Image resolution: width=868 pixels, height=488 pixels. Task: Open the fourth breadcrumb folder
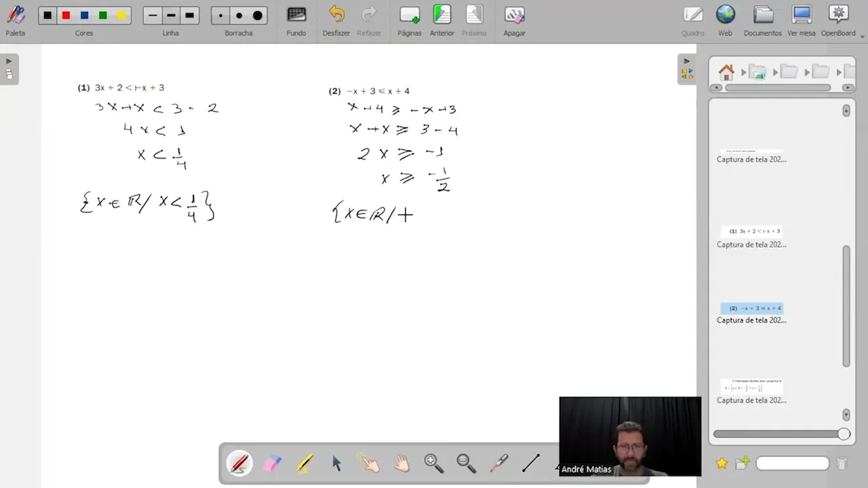821,71
